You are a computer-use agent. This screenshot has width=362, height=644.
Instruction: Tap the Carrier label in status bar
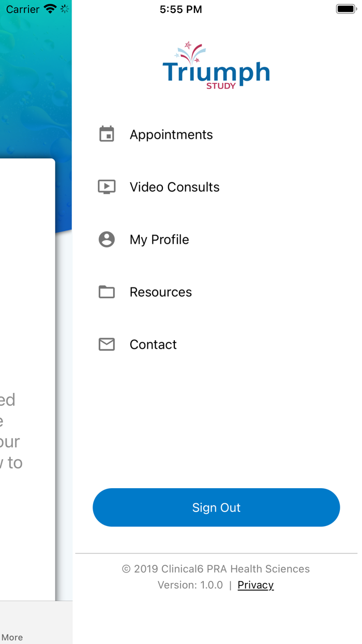[22, 9]
